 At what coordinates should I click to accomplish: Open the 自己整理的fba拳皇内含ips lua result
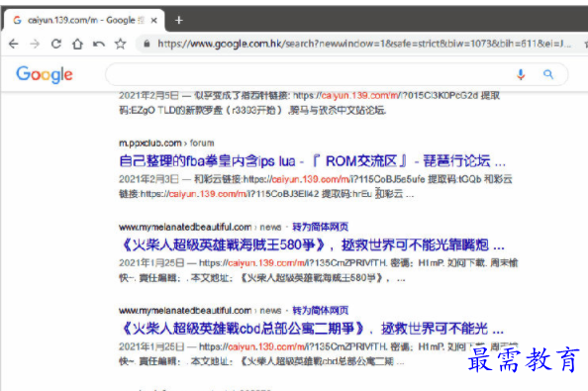pos(312,161)
